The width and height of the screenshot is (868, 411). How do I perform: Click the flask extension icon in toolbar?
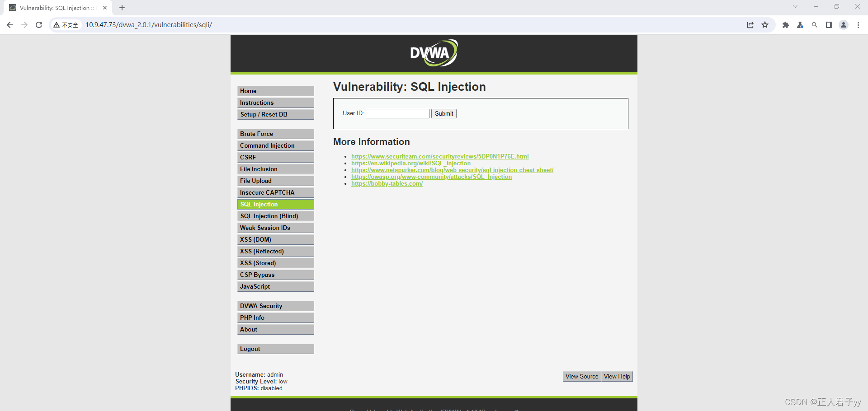point(800,25)
